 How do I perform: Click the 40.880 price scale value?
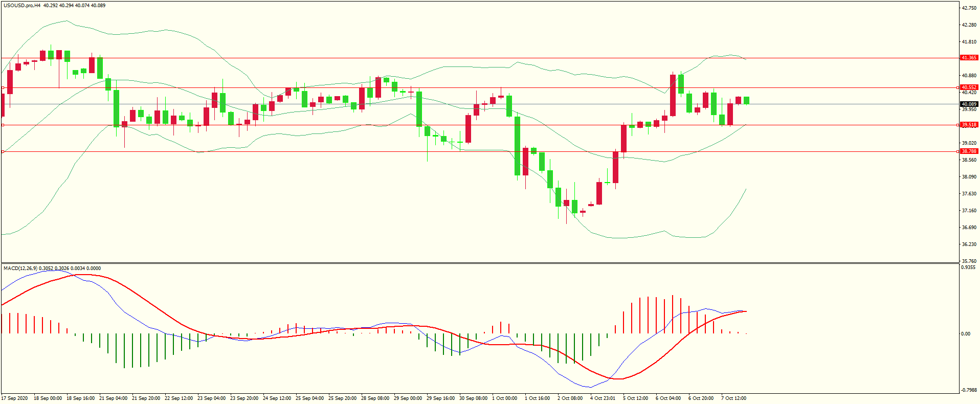click(969, 76)
